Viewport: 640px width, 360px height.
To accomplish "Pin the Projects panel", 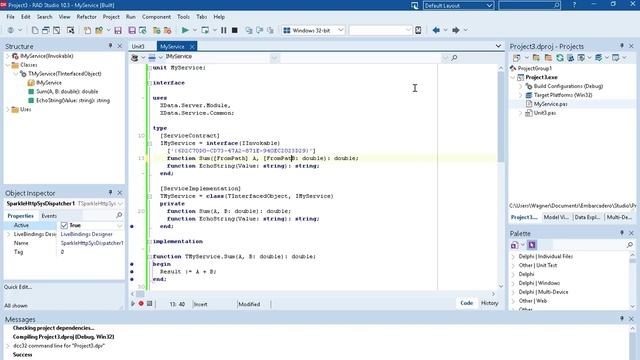I will 622,46.
